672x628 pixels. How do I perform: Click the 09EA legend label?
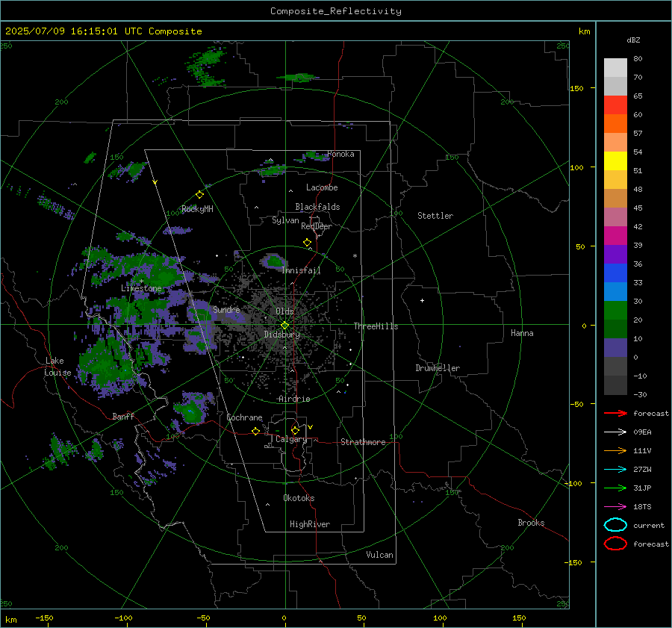pos(642,432)
